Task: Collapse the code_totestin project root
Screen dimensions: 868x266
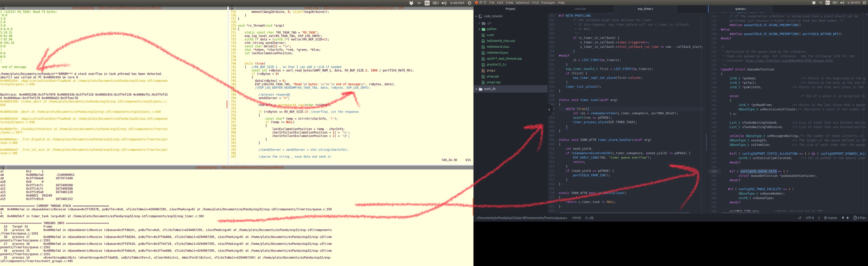Action: [x=476, y=16]
